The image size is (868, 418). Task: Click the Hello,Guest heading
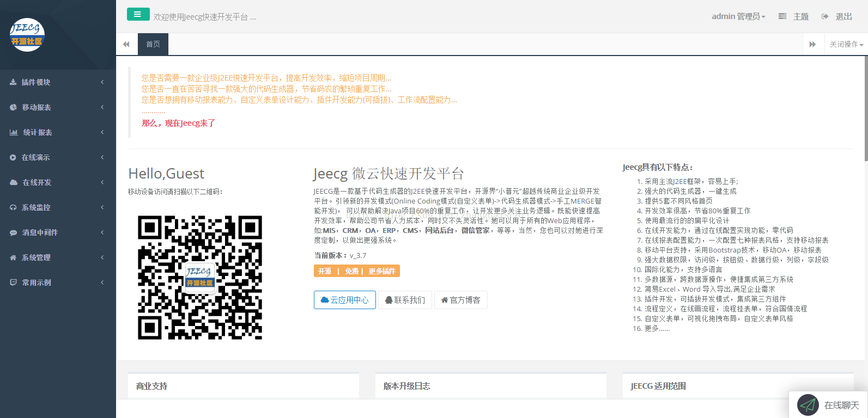166,174
